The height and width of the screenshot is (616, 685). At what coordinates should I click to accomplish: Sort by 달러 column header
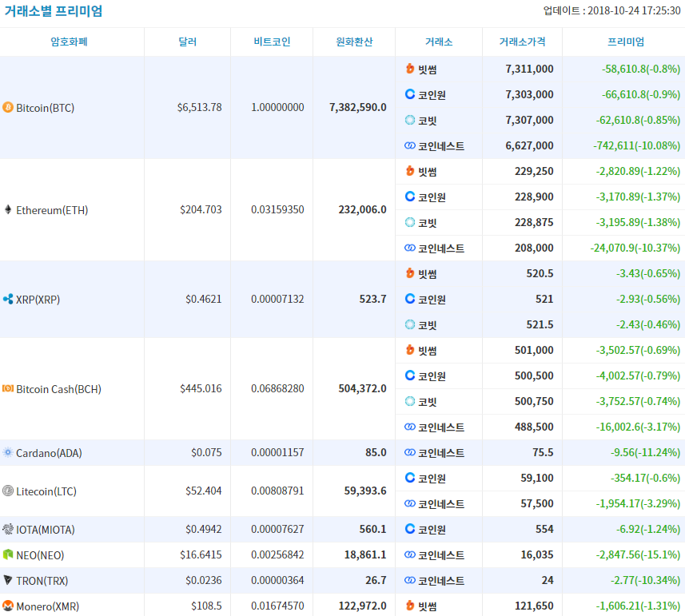187,42
